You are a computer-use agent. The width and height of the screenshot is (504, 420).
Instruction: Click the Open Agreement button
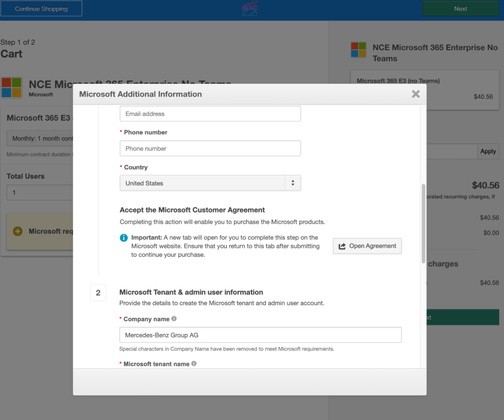pyautogui.click(x=367, y=246)
